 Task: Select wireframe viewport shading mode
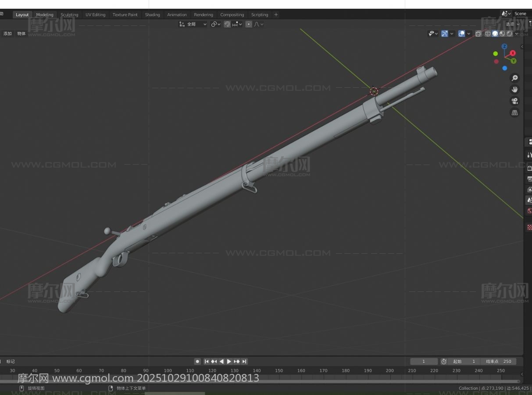click(x=488, y=34)
